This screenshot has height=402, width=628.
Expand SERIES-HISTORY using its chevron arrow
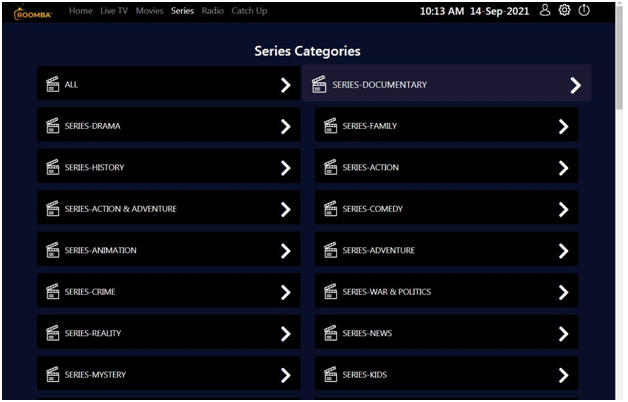(x=285, y=168)
